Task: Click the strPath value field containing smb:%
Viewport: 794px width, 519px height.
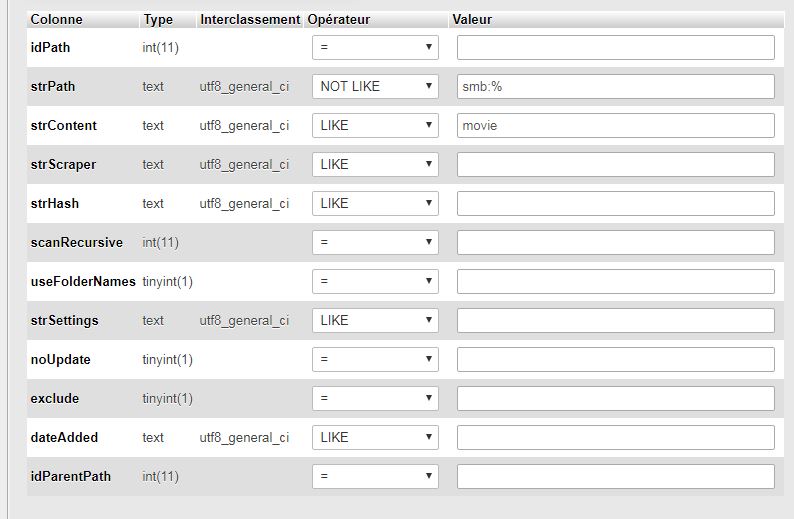Action: (x=615, y=86)
